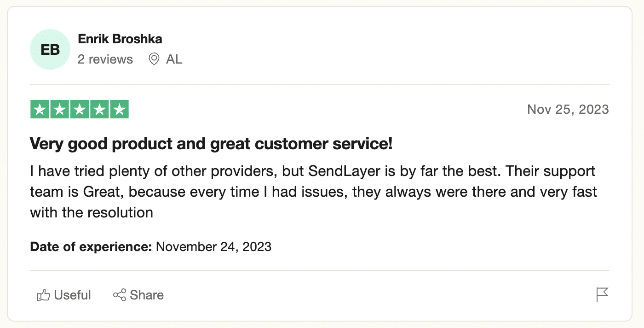Open the review title about customer service
The height and width of the screenshot is (328, 644).
[210, 144]
